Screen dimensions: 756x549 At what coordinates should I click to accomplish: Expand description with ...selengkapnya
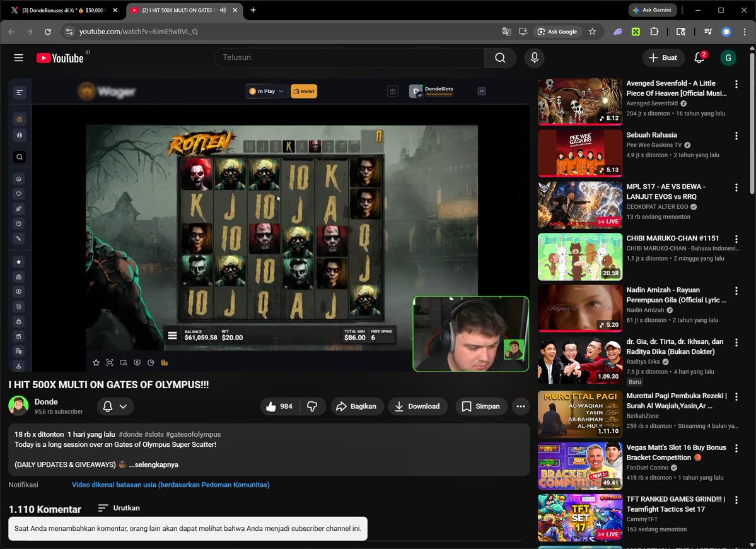coord(153,464)
